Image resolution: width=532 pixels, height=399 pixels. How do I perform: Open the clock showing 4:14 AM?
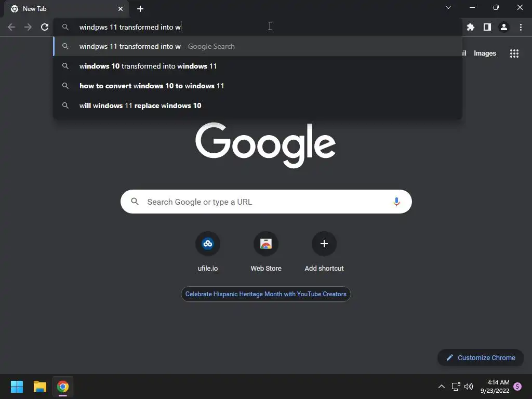(x=495, y=387)
